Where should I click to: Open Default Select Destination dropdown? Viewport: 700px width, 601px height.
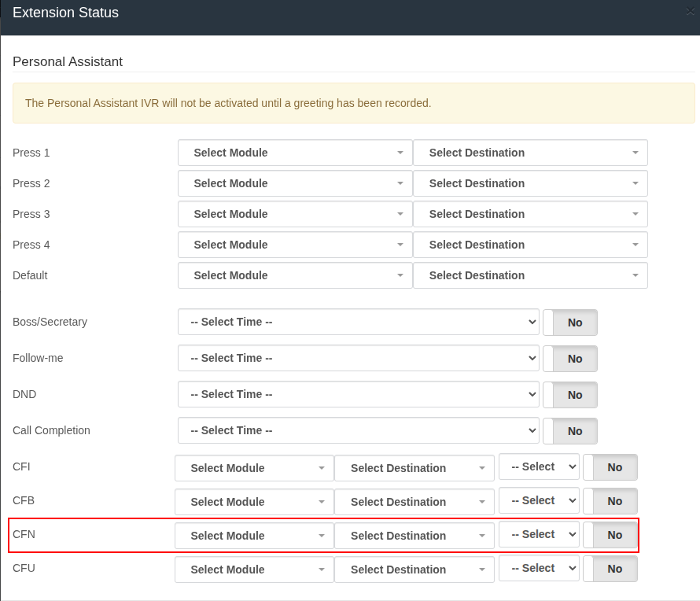(x=530, y=275)
